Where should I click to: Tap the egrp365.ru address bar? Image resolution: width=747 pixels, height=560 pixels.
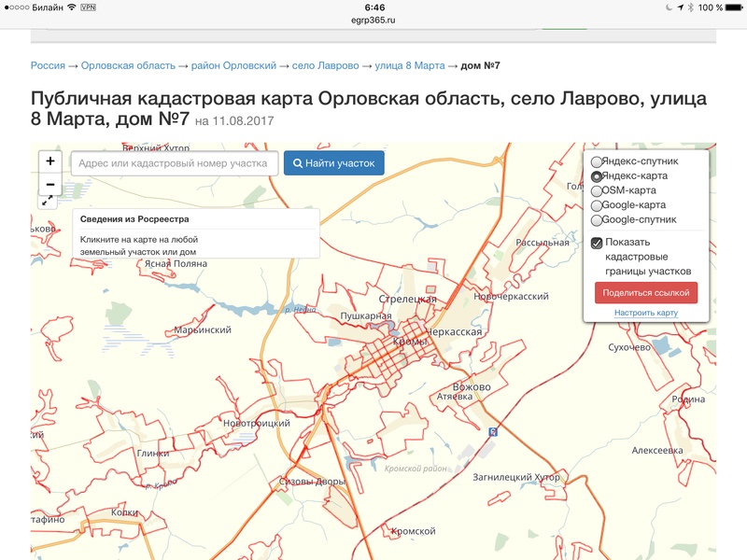point(373,20)
